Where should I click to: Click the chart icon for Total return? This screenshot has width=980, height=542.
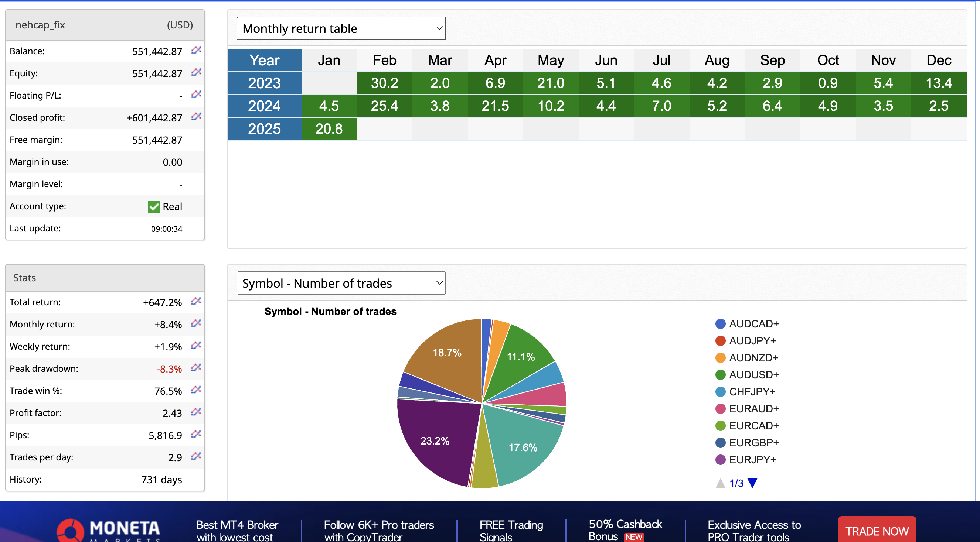tap(196, 301)
